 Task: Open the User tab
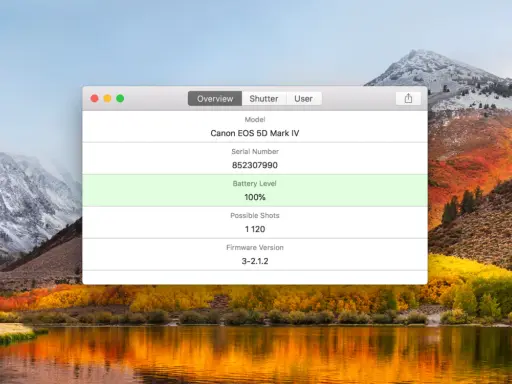point(304,99)
